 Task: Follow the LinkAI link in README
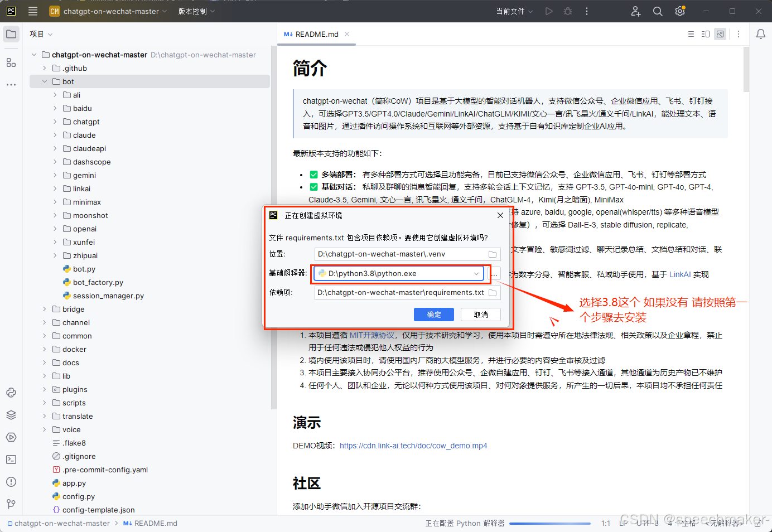tap(680, 274)
